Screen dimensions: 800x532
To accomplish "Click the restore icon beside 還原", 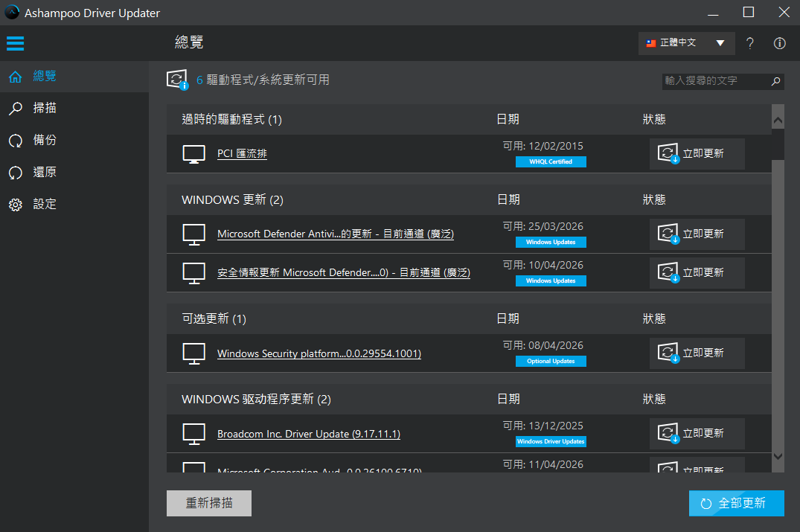I will pos(16,173).
